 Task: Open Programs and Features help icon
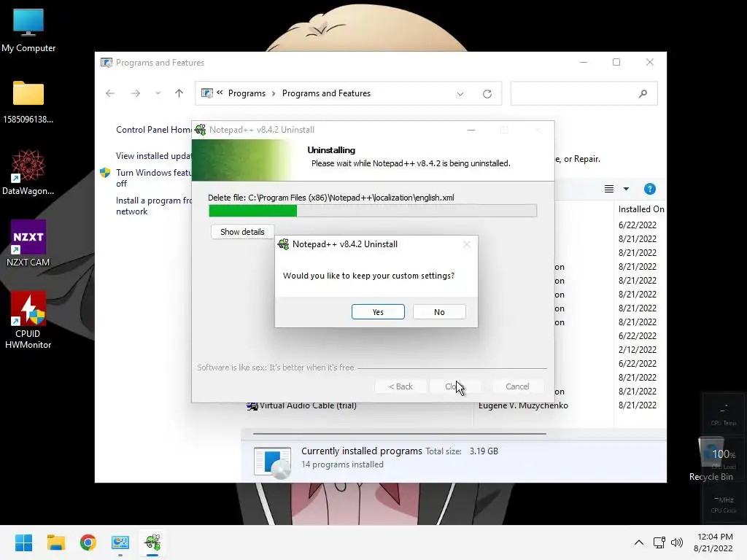click(650, 189)
